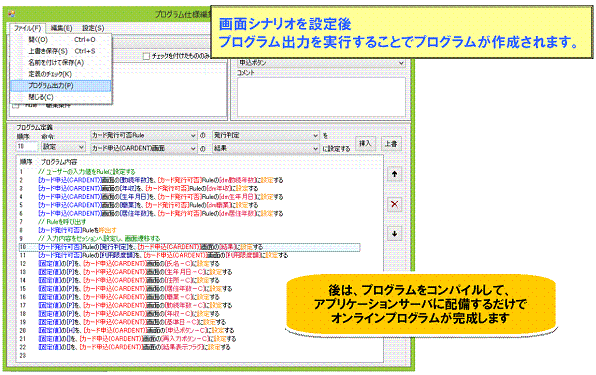Viewport: 596px width, 375px height.
Task: Select highlighted line 10 with 発行判定
Action: 190,247
